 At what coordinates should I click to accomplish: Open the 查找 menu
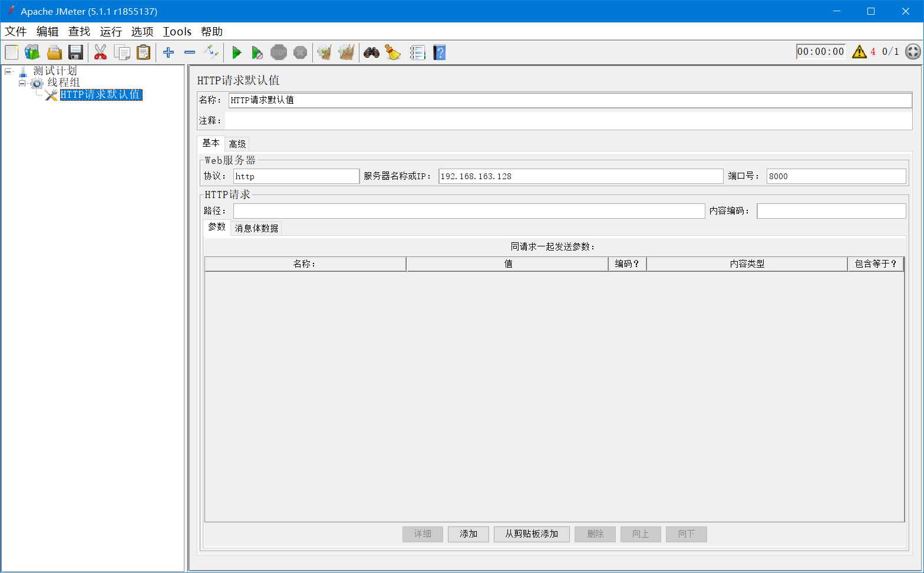pos(79,31)
